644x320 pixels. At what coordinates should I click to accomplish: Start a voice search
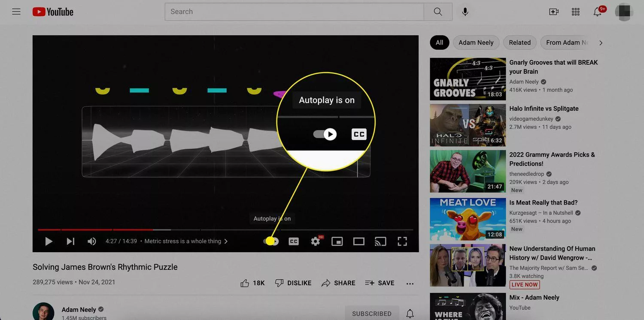[465, 11]
